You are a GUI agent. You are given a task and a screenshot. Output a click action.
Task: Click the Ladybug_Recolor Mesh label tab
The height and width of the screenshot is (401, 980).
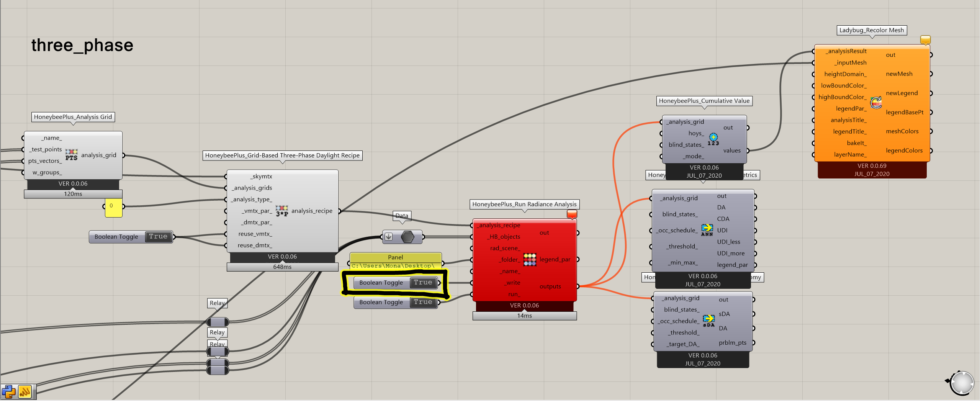point(871,30)
